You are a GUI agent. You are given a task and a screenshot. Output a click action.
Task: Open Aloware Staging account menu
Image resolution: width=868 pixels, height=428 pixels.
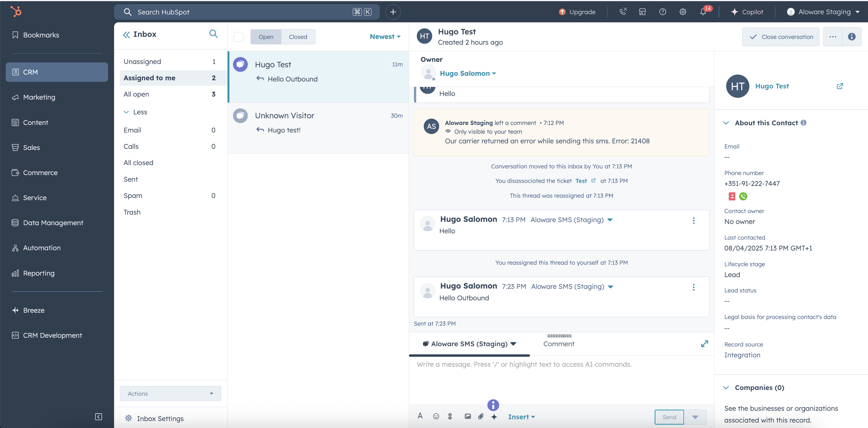[x=823, y=12]
